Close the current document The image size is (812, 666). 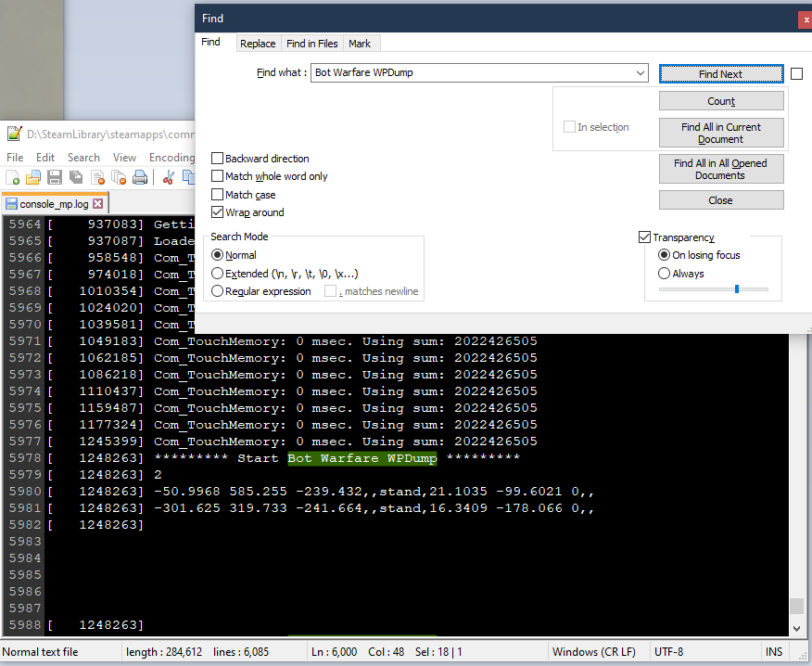tap(96, 178)
